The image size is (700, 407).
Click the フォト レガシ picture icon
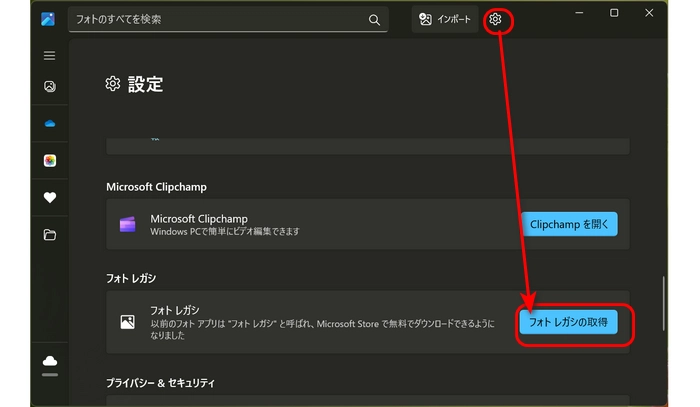pos(127,322)
